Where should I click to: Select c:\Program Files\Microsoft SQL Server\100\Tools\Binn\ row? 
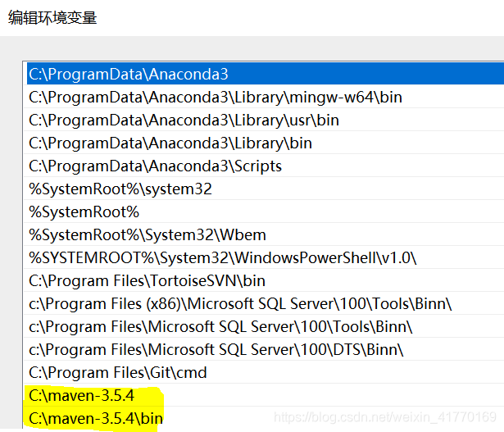(x=266, y=326)
